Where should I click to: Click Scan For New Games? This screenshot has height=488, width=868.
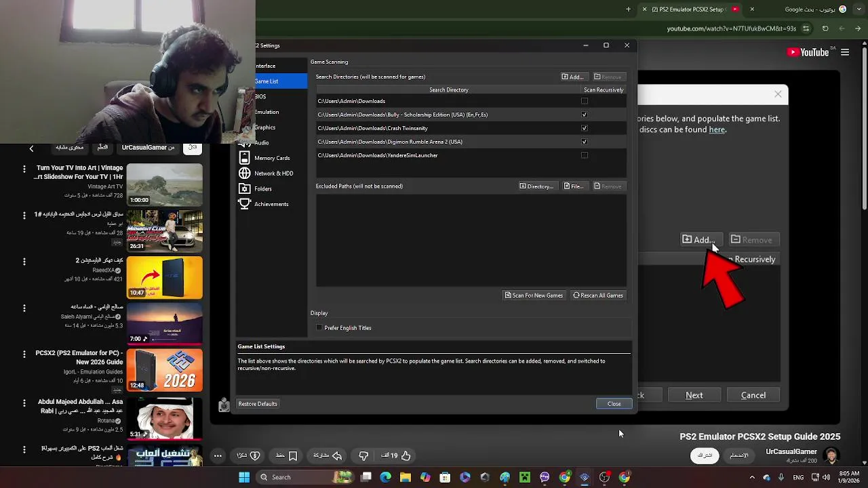tap(534, 296)
